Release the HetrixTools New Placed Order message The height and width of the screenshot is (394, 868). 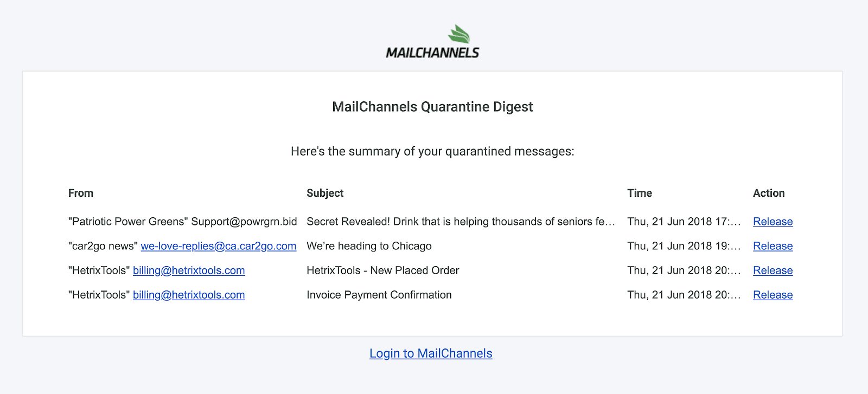click(773, 270)
